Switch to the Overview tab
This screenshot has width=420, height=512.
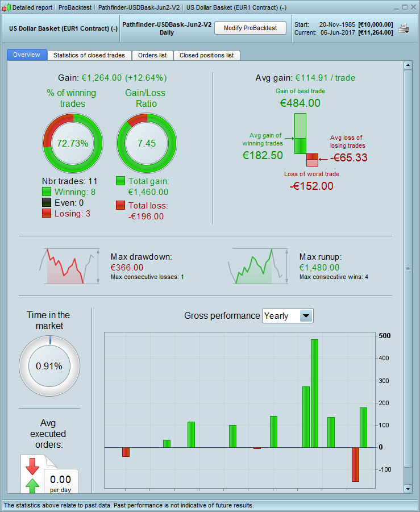(27, 55)
